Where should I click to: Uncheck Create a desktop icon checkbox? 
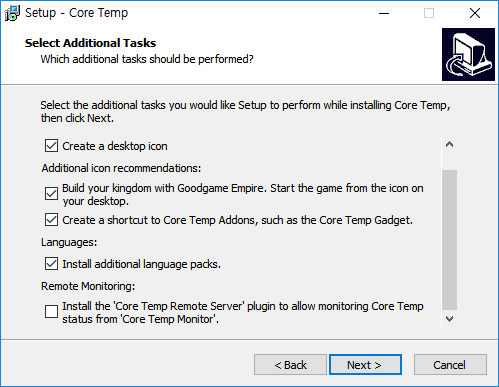(51, 146)
